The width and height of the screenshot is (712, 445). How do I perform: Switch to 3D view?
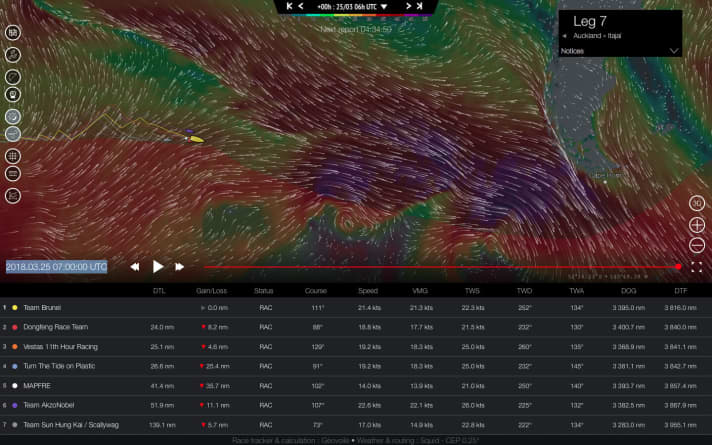pyautogui.click(x=697, y=203)
